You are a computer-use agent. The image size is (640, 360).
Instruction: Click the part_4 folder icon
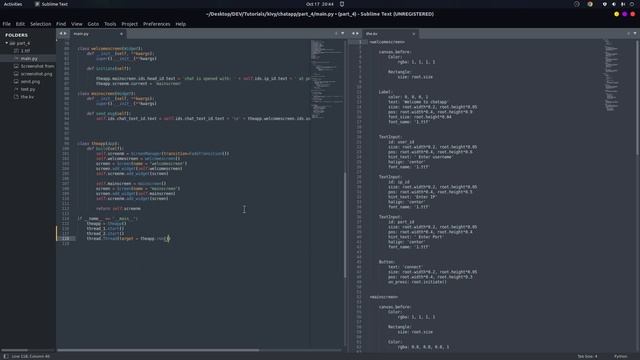pos(12,43)
